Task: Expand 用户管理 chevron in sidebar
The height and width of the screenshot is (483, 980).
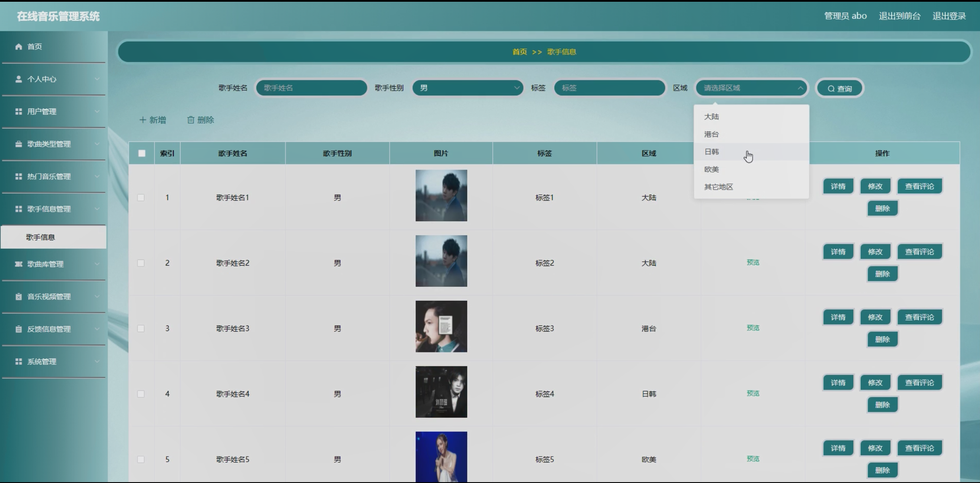Action: (x=97, y=112)
